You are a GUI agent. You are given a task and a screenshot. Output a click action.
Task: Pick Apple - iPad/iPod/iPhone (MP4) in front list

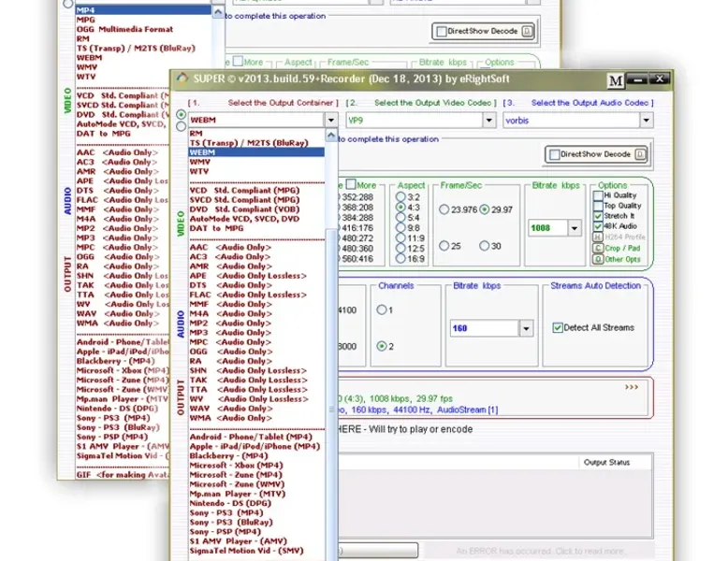(255, 446)
